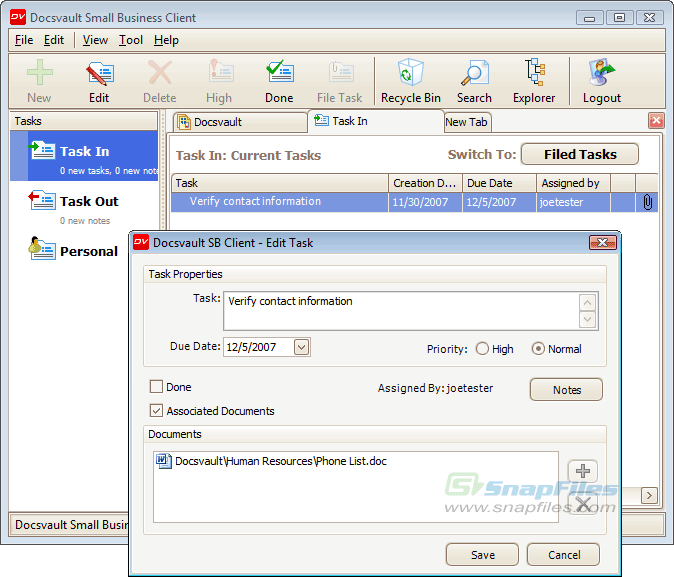Open the Tool menu

coord(131,40)
